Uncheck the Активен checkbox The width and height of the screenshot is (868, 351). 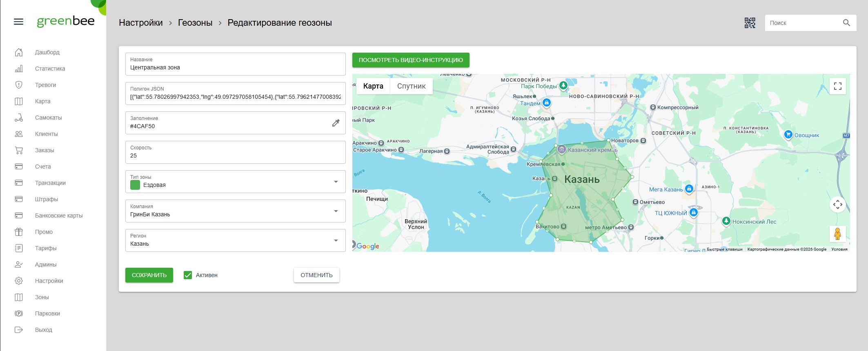[x=188, y=275]
